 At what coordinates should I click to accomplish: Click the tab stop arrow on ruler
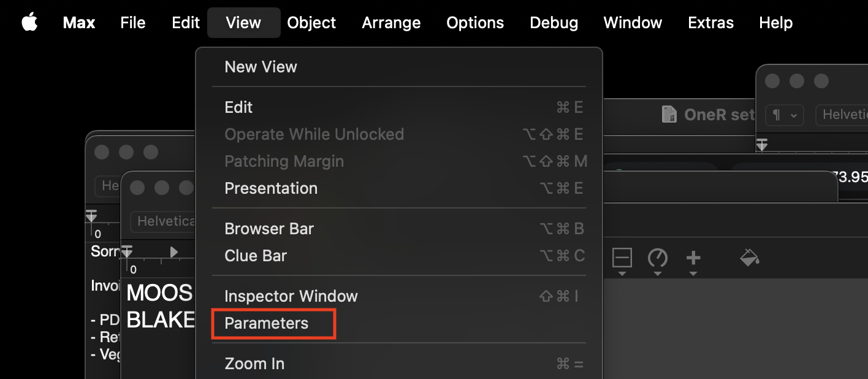pyautogui.click(x=174, y=251)
